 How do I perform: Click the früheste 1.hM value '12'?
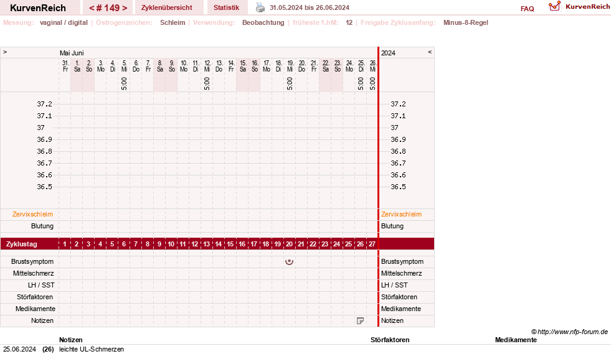point(349,22)
